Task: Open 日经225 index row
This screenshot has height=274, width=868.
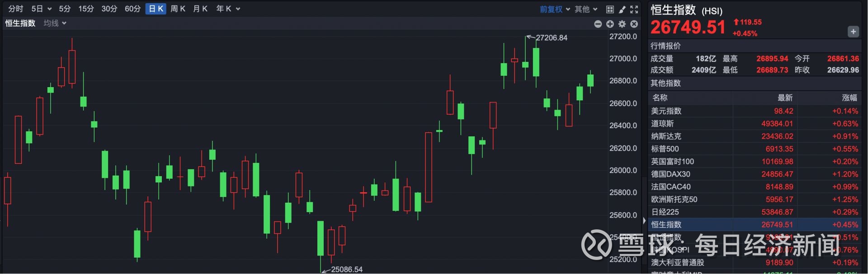Action: click(x=665, y=212)
